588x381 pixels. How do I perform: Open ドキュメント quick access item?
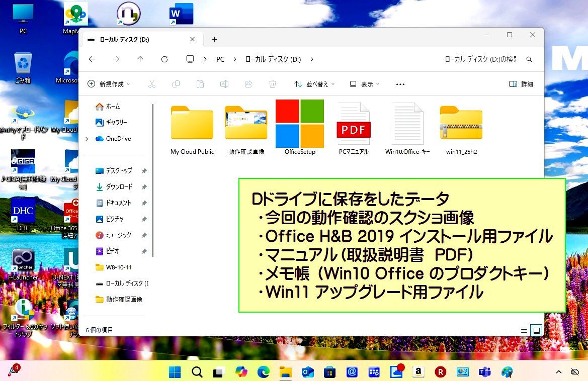tap(114, 203)
